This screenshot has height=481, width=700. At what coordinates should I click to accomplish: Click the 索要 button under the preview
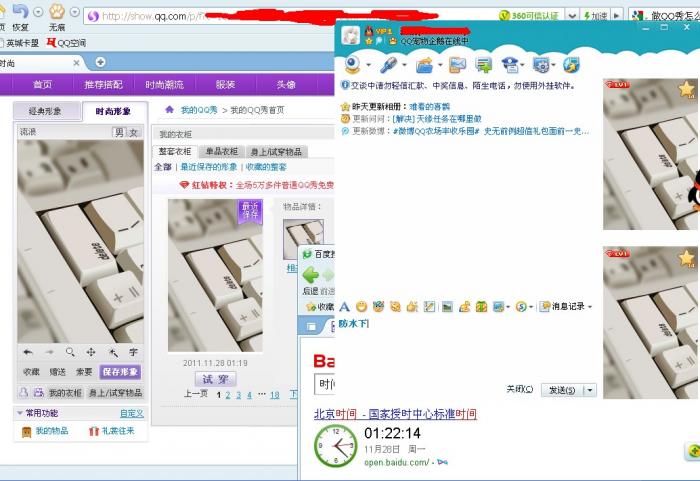click(83, 372)
